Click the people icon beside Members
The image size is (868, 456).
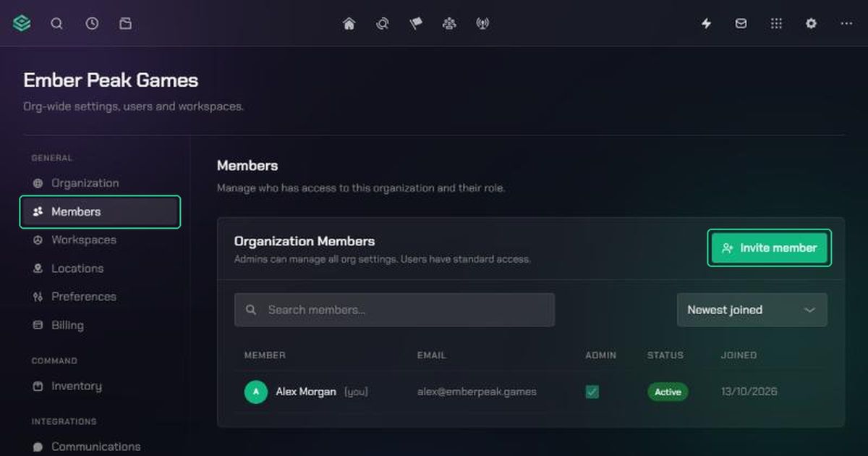click(x=38, y=212)
